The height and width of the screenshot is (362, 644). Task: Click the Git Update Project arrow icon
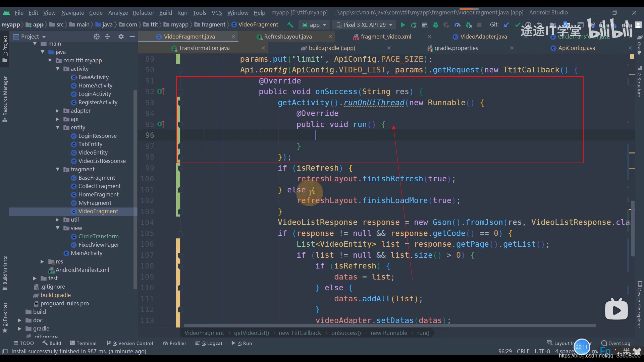[x=506, y=25]
